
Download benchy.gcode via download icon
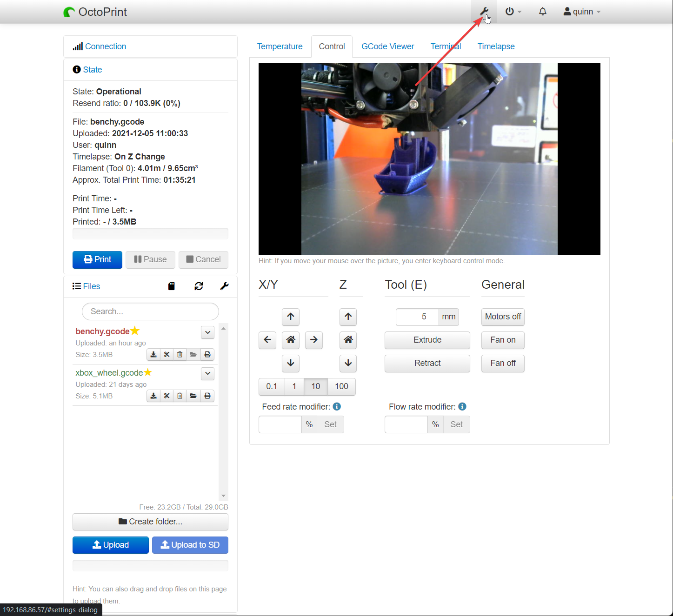click(x=153, y=354)
